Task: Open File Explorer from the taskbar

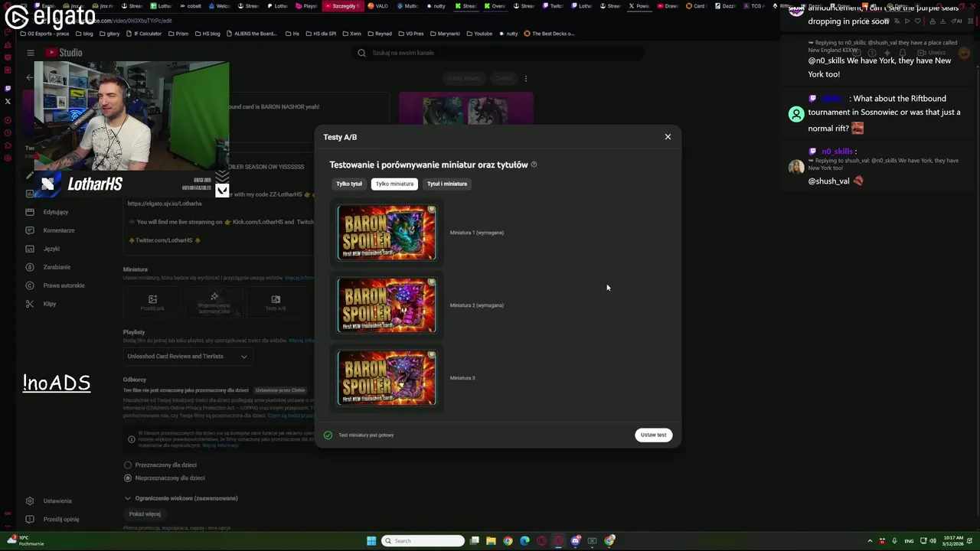Action: click(491, 541)
